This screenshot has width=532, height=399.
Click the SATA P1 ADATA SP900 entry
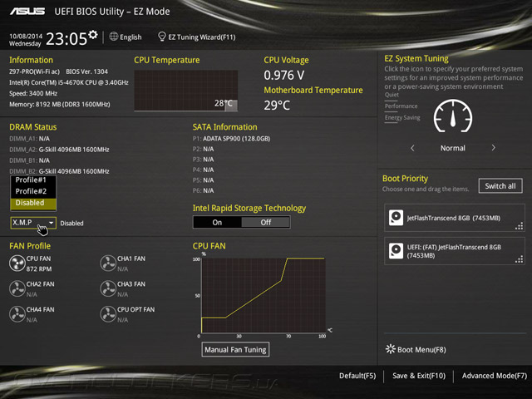coord(231,139)
